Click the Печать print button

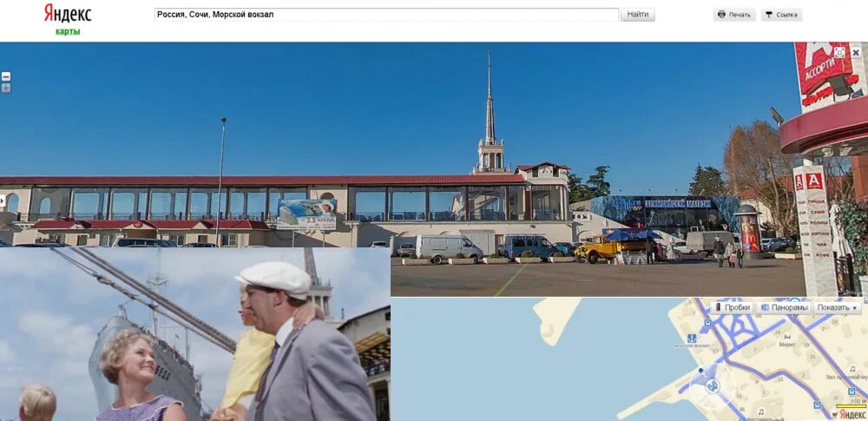point(734,15)
